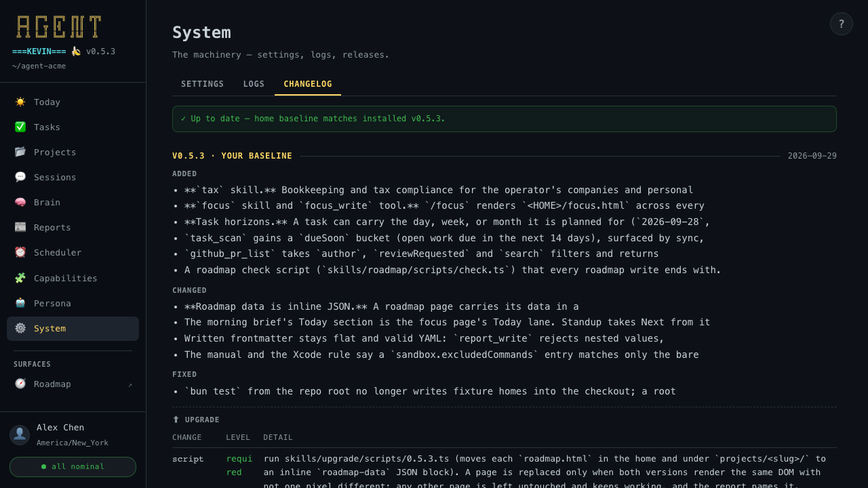This screenshot has width=868, height=488.
Task: Open the Roadmap surface link
Action: coord(73,384)
